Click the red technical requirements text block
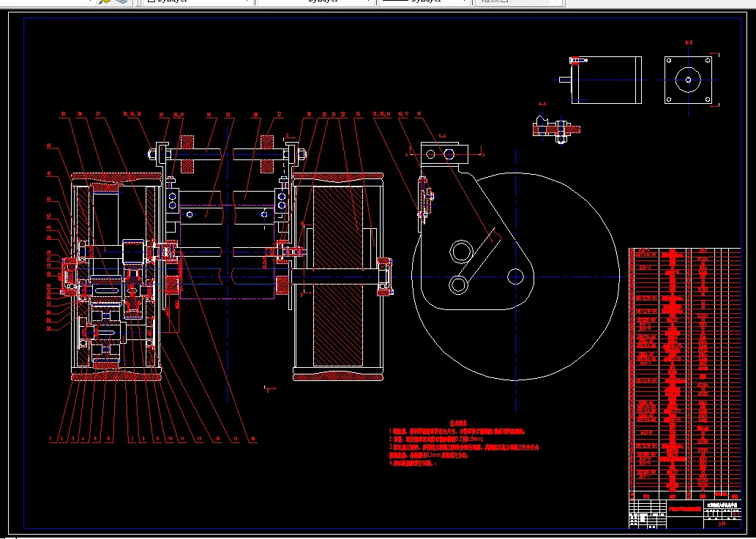The width and height of the screenshot is (756, 539). [x=463, y=442]
